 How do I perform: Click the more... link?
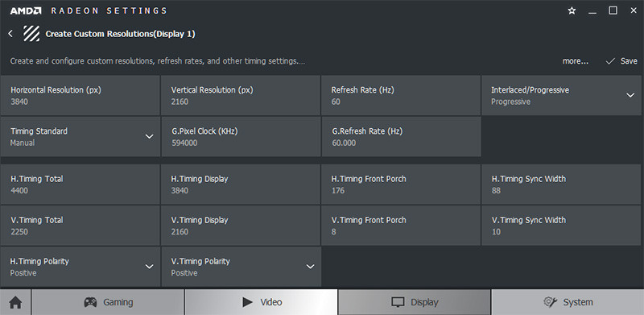pos(576,61)
